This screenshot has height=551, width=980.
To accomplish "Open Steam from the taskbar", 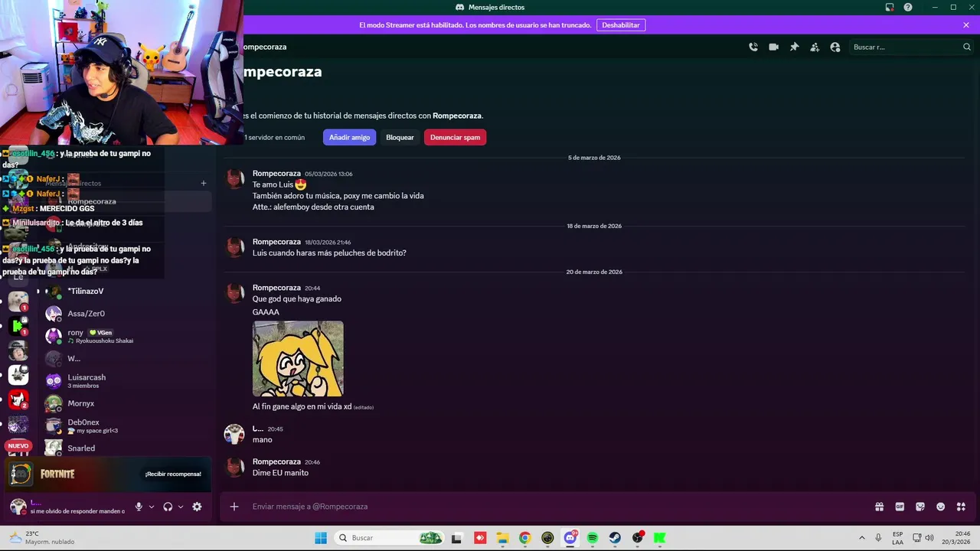I will 615,538.
